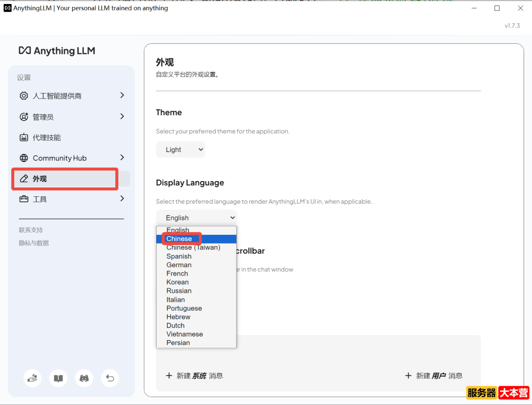Select Chinese from the language list
532x405 pixels.
(197, 239)
